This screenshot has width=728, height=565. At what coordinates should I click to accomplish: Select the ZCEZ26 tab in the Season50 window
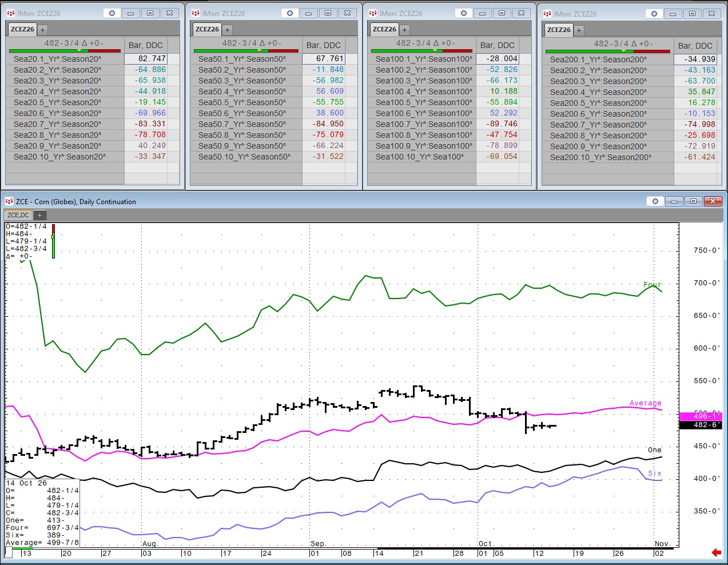[207, 29]
